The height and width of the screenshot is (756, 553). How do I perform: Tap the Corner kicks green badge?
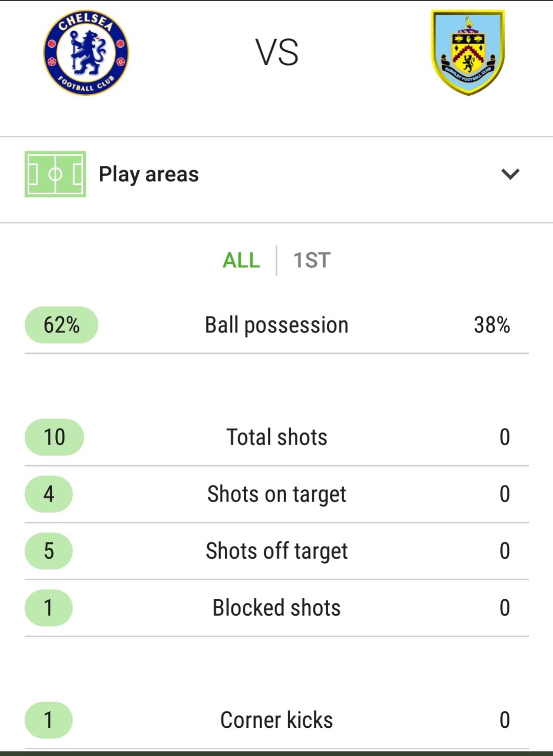49,720
